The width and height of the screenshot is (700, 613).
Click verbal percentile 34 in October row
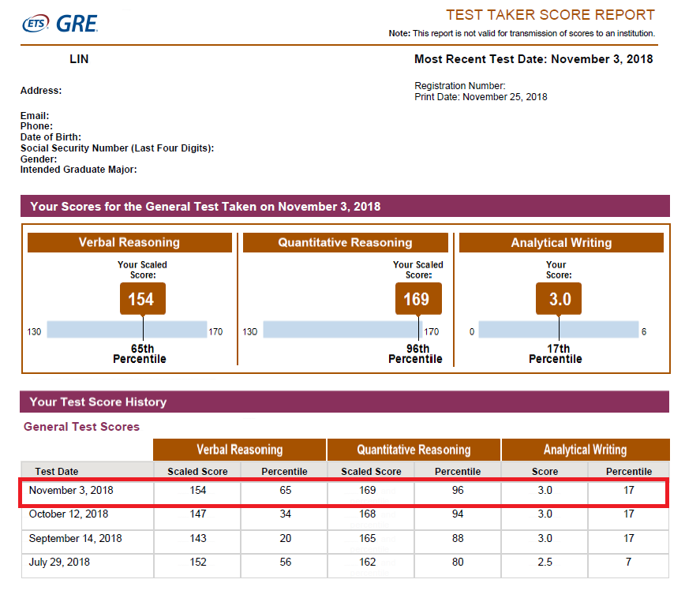point(285,514)
